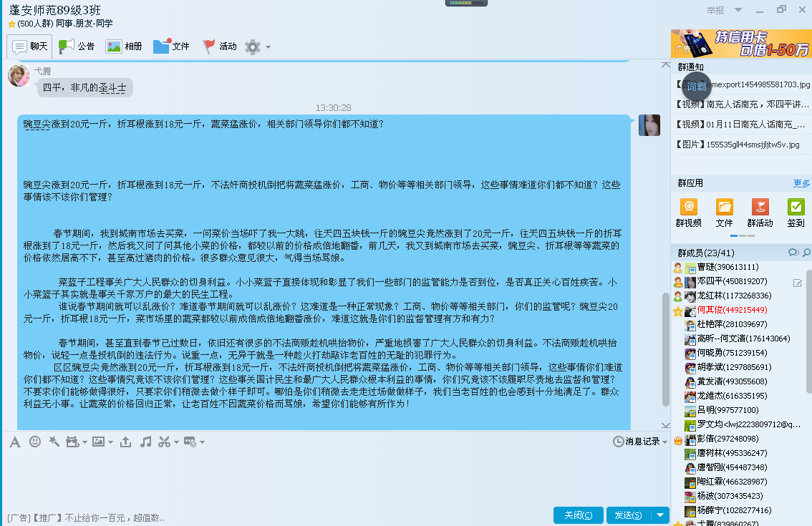The width and height of the screenshot is (812, 526).
Task: Click 更多 link in group apps
Action: click(x=801, y=184)
